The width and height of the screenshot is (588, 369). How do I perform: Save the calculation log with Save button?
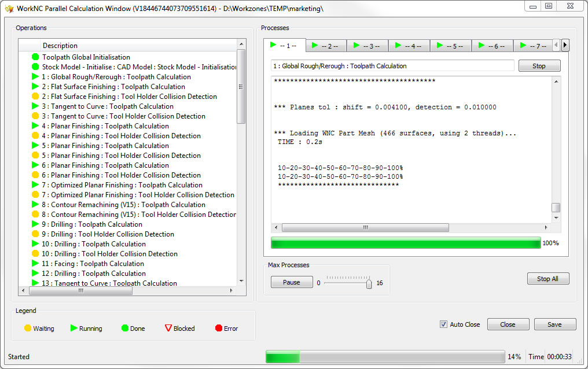click(x=554, y=324)
